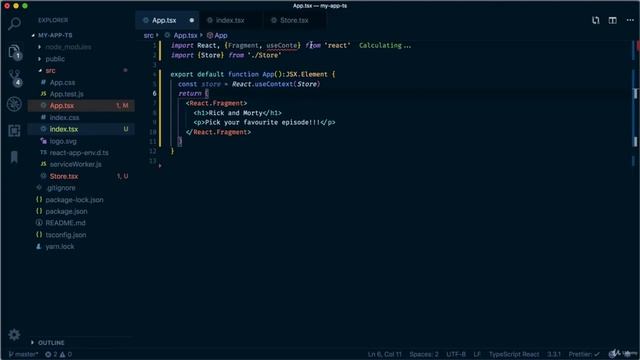The image size is (640, 360).
Task: Open the More Actions ellipsis menu
Action: [630, 20]
